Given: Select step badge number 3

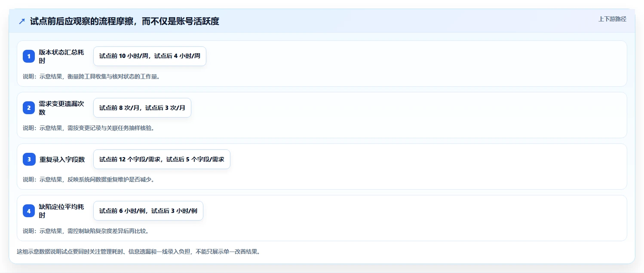Looking at the screenshot, I should 29,159.
